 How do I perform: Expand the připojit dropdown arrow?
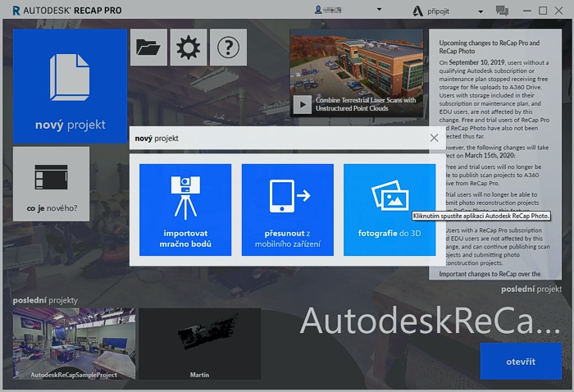(481, 11)
